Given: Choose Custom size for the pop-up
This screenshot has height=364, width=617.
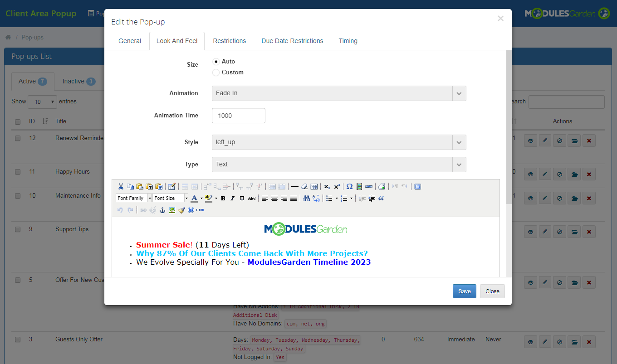Looking at the screenshot, I should 215,72.
